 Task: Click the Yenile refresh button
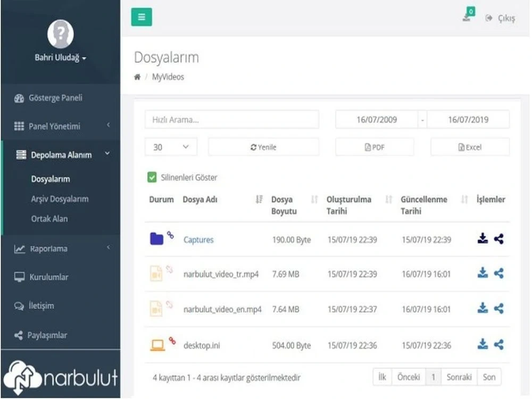tap(263, 146)
